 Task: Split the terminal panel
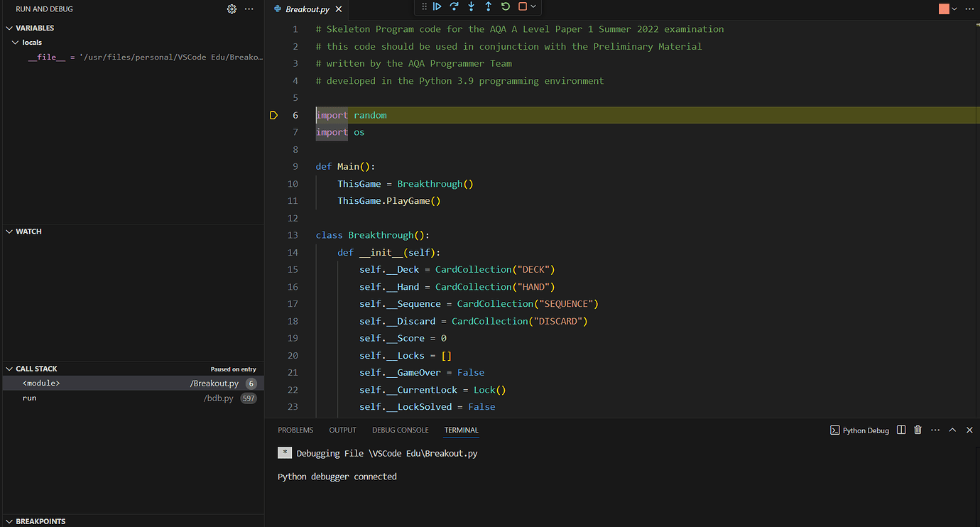click(x=901, y=430)
